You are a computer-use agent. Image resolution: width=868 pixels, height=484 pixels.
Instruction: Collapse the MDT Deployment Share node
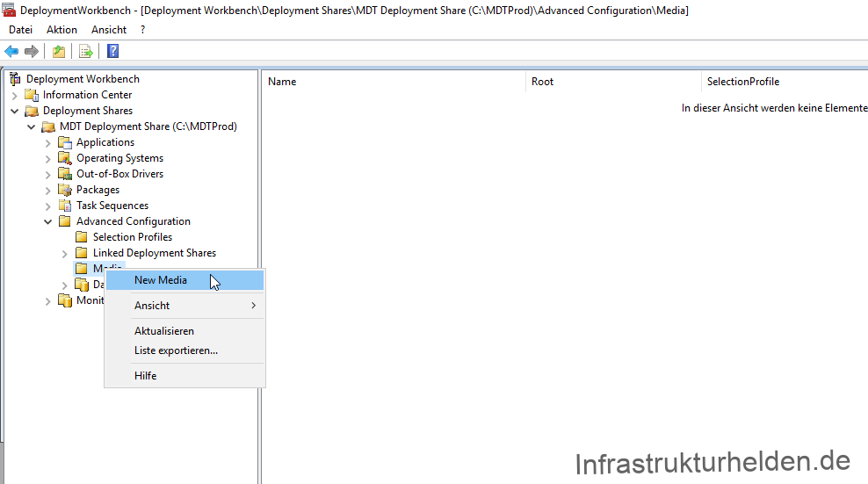tap(32, 126)
